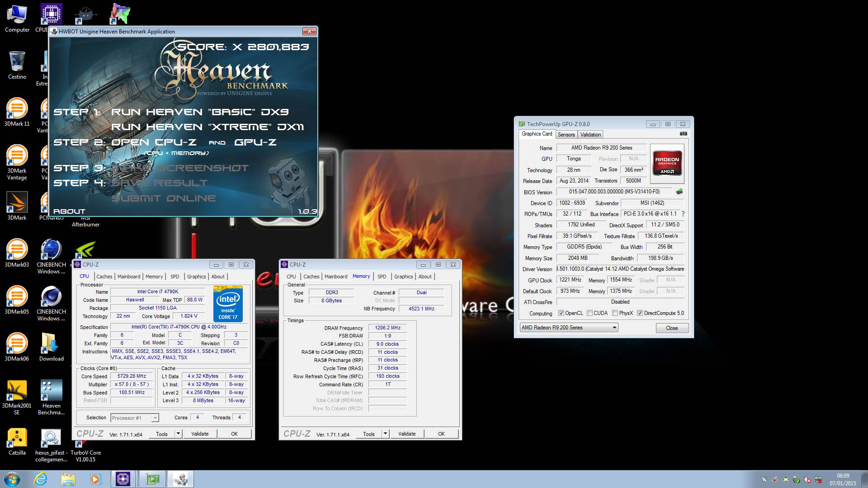Click the DRAM Frequency value 1206.2 MHz
Screen dimensions: 868x488
coord(387,328)
